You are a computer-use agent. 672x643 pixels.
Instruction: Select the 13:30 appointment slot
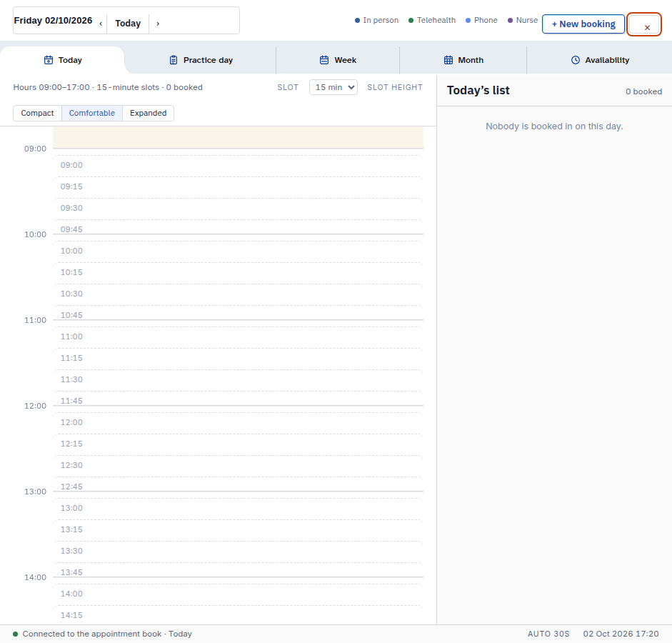pyautogui.click(x=239, y=552)
